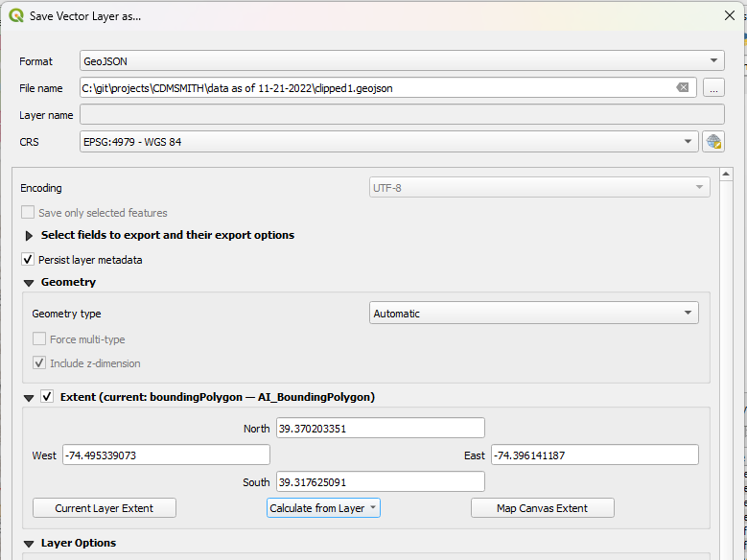Open the CRS dropdown EPSG:4979
Image resolution: width=747 pixels, height=560 pixels.
[388, 142]
